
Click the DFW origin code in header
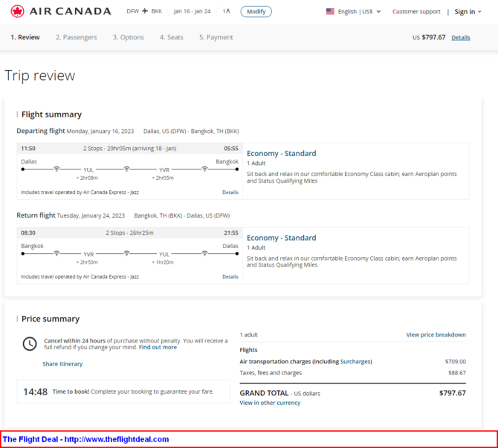pos(133,11)
